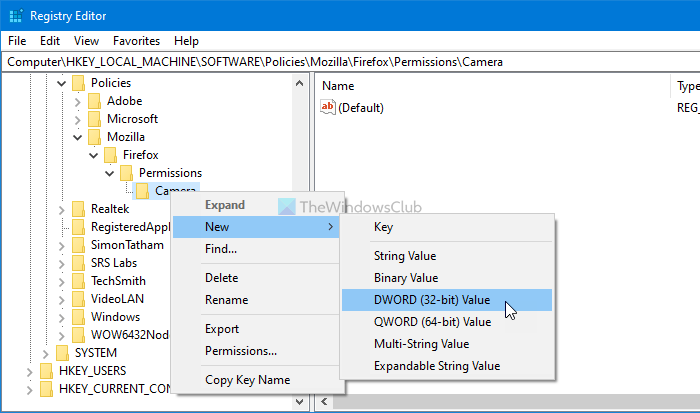Expand the HKEY_USERS tree node

29,371
